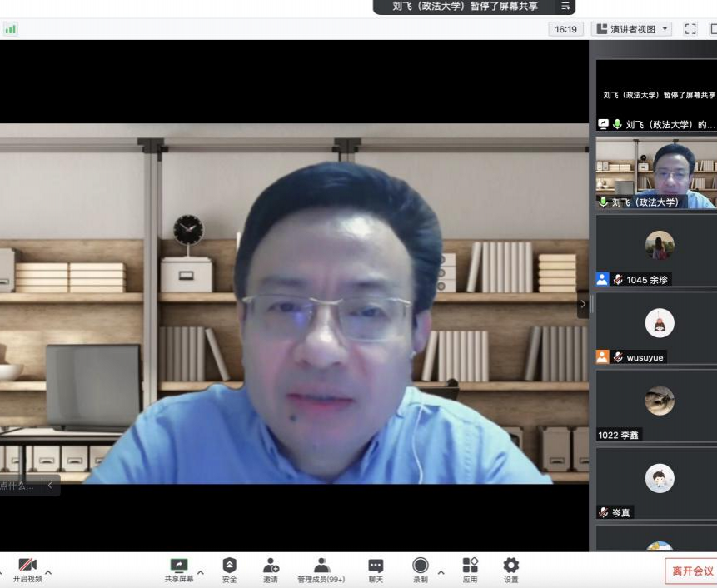717x588 pixels.
Task: Open video options arrow beside 开启视频
Action: coord(48,572)
